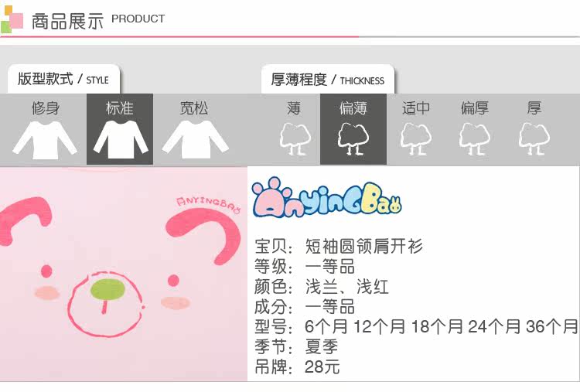Click the 28元 tag price text
The image size is (580, 392).
coord(322,366)
